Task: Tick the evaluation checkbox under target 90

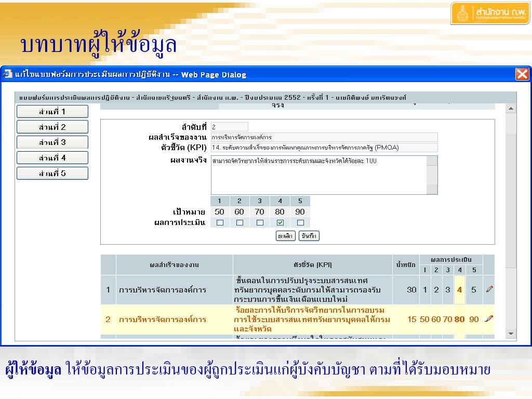Action: pos(300,223)
